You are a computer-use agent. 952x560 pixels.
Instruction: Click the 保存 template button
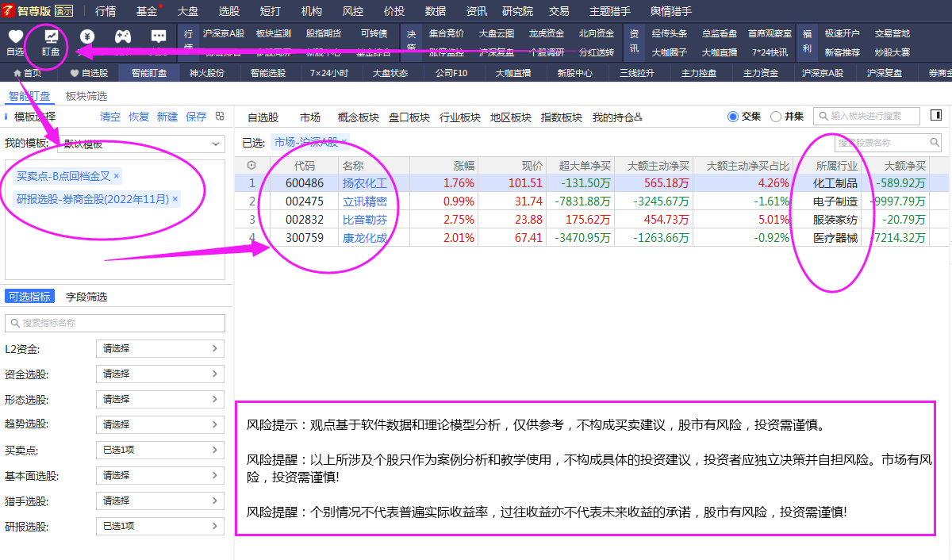196,117
